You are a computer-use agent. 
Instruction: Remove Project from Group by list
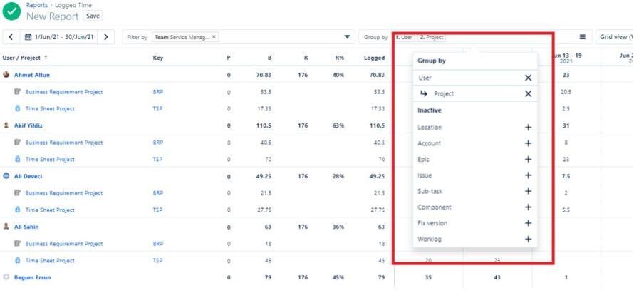tap(528, 94)
